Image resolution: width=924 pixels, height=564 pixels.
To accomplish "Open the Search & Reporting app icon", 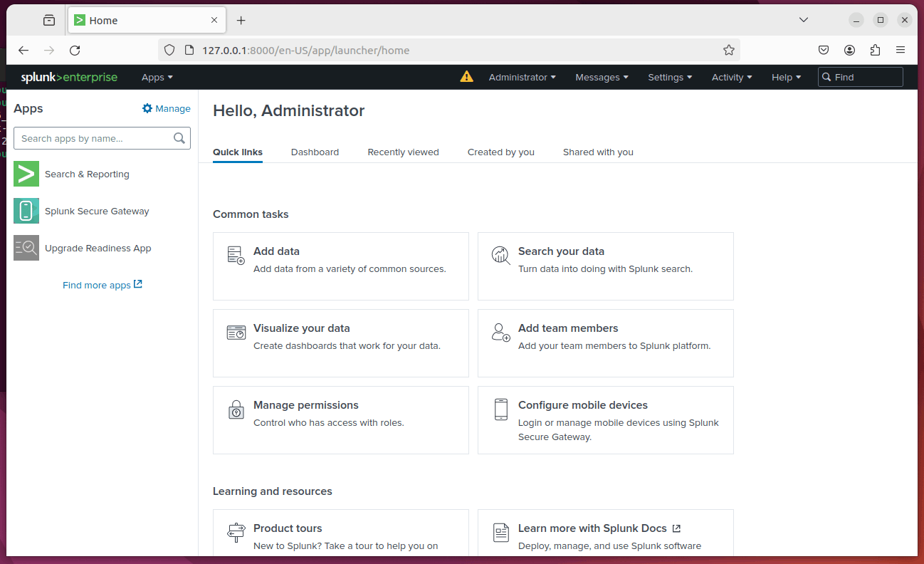I will (x=26, y=174).
